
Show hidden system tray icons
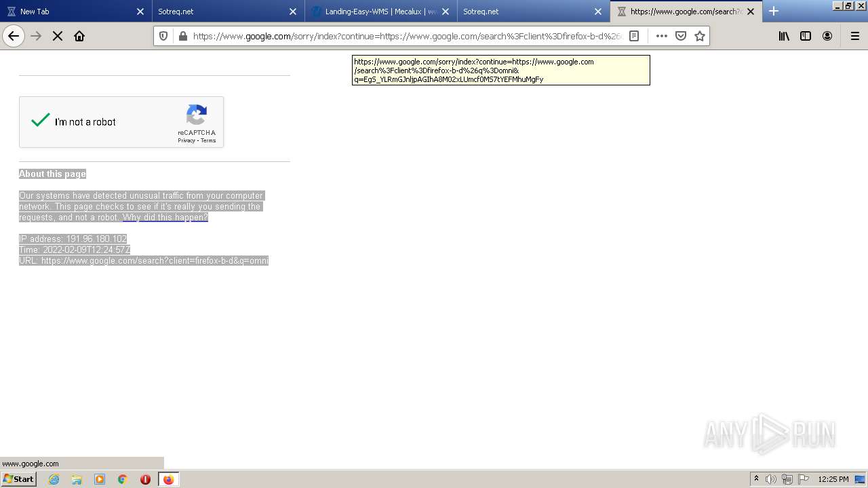click(756, 479)
